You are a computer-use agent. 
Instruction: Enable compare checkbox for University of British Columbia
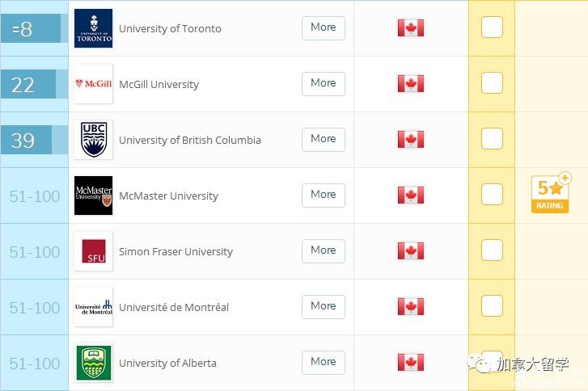coord(492,139)
